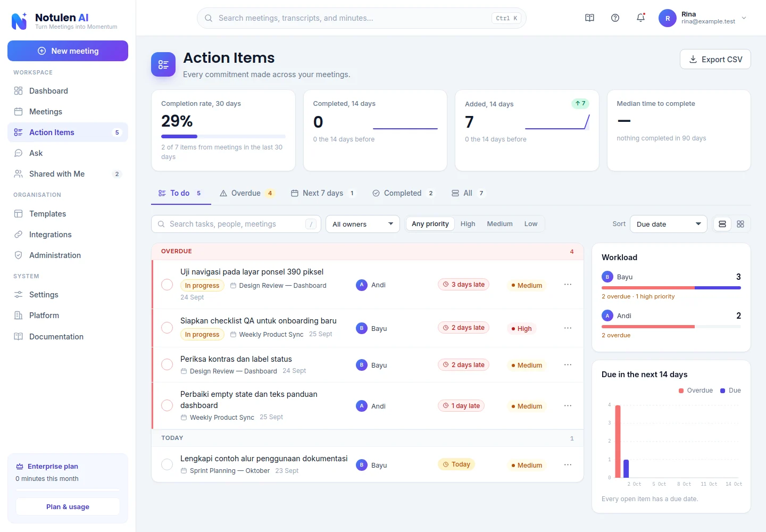This screenshot has height=532, width=766.
Task: Open more options for Uji navigasi task
Action: point(568,285)
